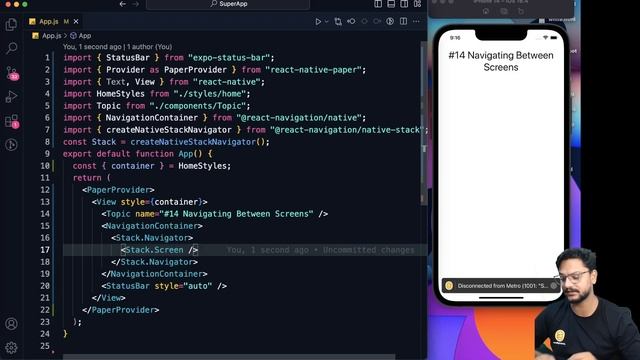The image size is (640, 360).
Task: Toggle the bottom panel layout icon
Action: tap(391, 4)
